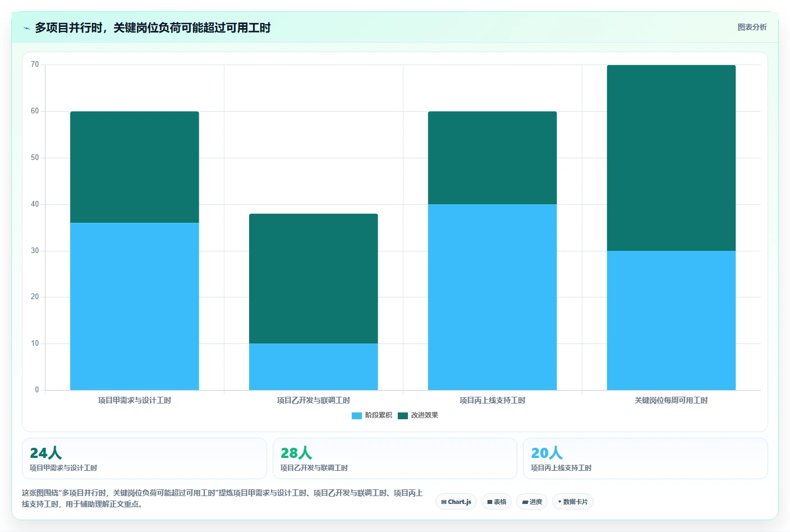The height and width of the screenshot is (532, 790).
Task: Click the y-axis value 40
Action: [35, 204]
